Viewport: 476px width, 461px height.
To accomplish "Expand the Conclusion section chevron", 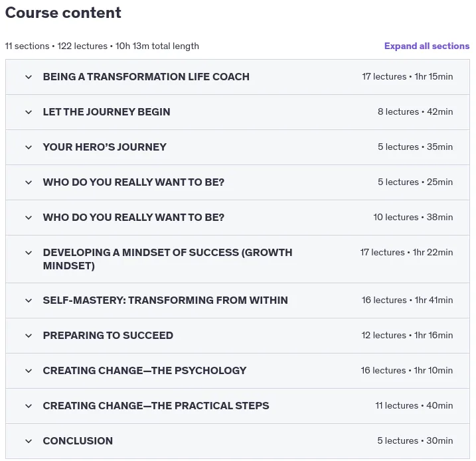I will 29,441.
